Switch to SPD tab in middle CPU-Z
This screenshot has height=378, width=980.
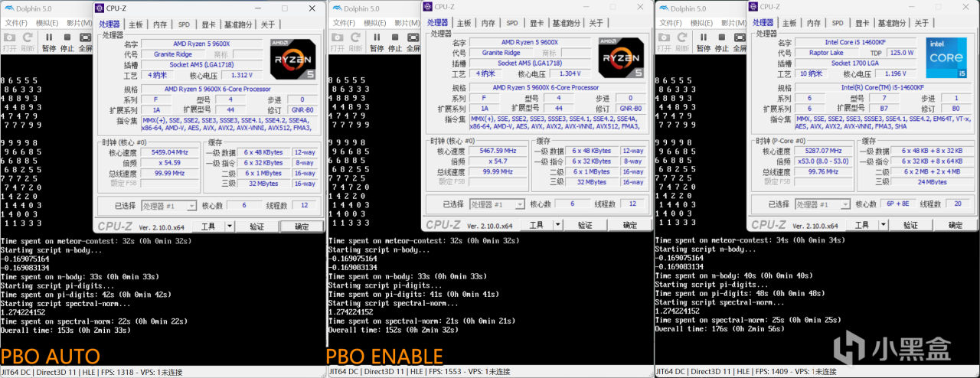tap(512, 23)
